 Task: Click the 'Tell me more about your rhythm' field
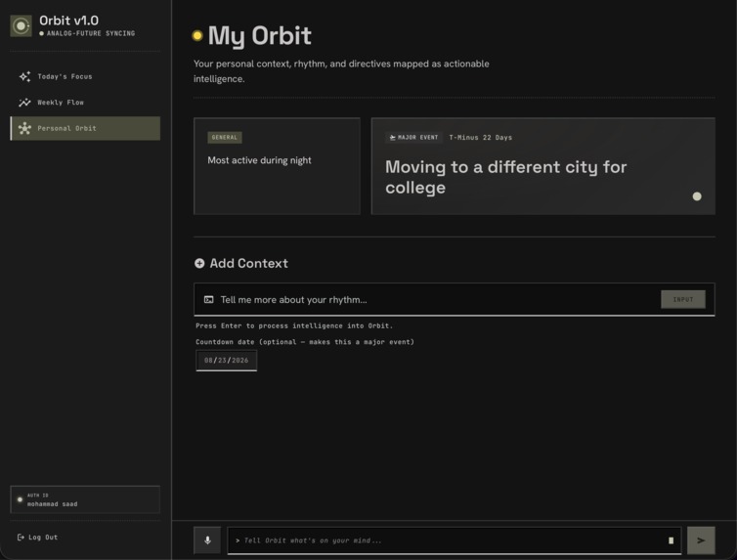(x=455, y=299)
